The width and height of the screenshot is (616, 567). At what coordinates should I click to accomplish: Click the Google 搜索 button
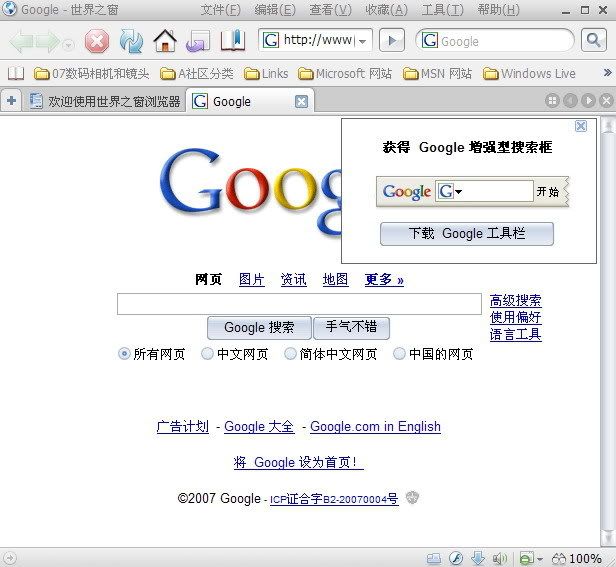[x=259, y=328]
